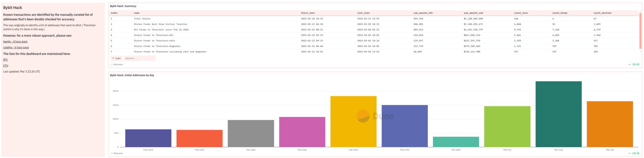Click 'Stolen Funds Sent from Initial Tranches' cell
The width and height of the screenshot is (644, 158).
point(161,24)
